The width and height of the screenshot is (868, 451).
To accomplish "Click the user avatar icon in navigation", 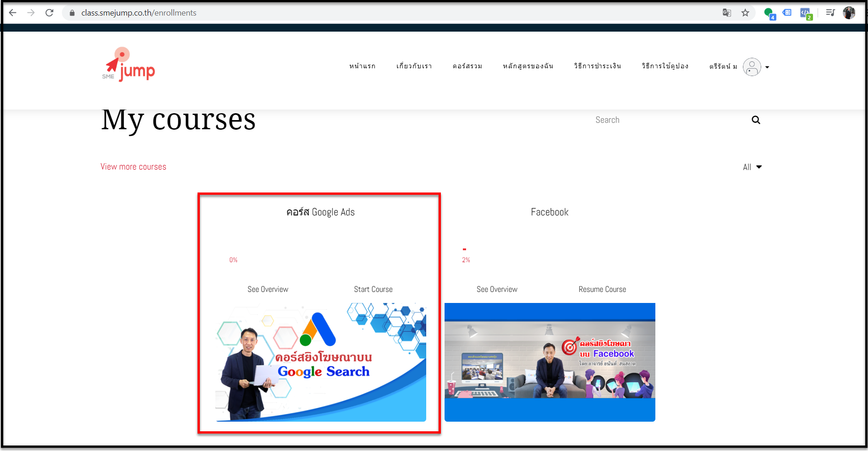I will pos(752,67).
